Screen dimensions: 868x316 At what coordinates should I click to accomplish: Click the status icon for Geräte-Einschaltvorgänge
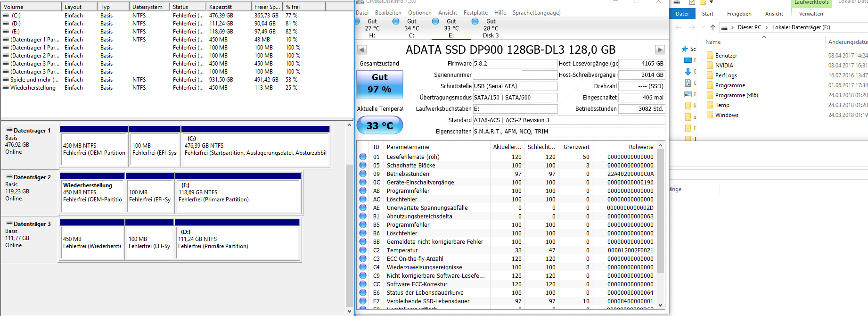pos(363,182)
